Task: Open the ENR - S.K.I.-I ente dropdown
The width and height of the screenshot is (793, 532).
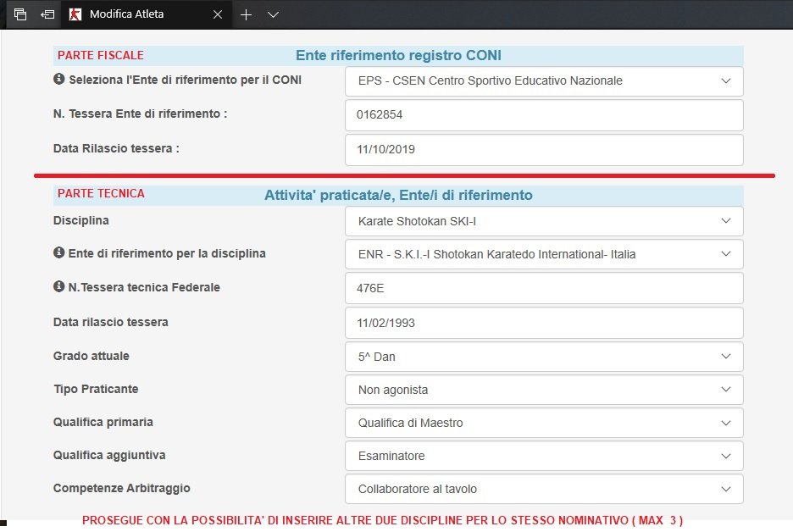Action: tap(544, 254)
